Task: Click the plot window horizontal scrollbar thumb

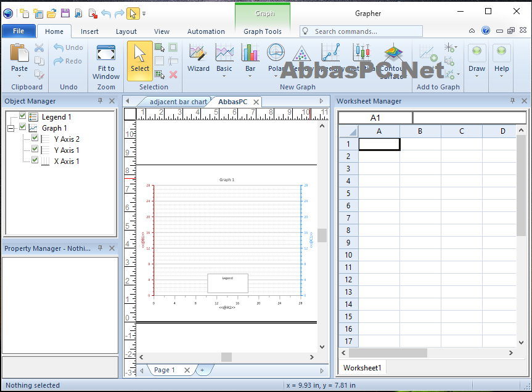Action: 226,357
